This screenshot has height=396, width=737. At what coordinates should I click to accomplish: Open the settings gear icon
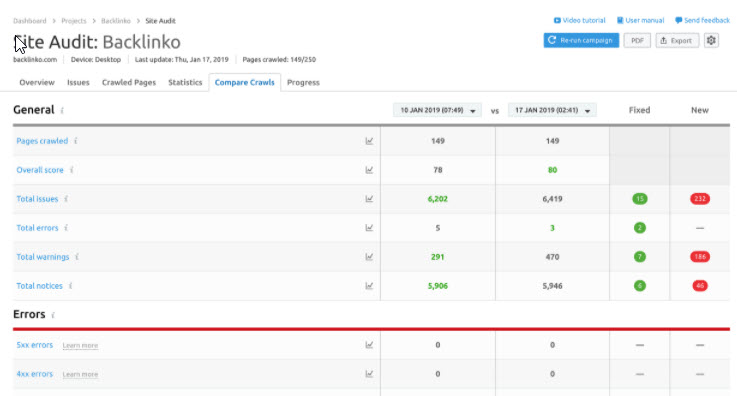711,40
